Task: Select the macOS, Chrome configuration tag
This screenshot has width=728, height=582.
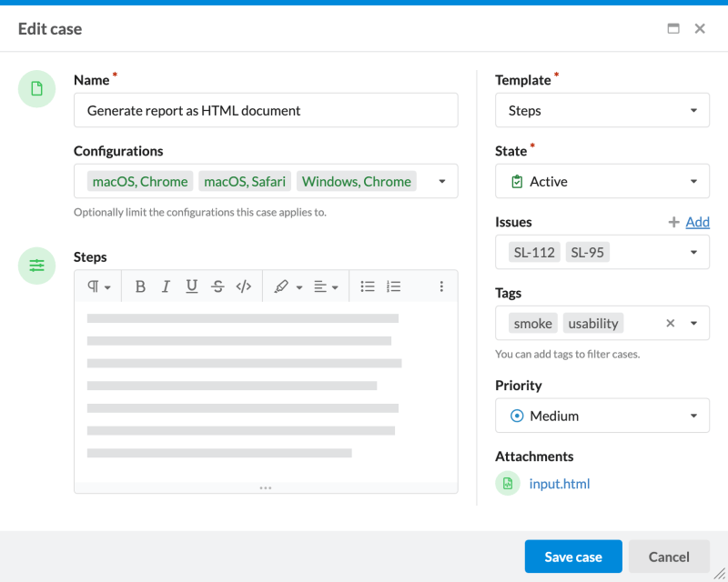Action: (x=140, y=182)
